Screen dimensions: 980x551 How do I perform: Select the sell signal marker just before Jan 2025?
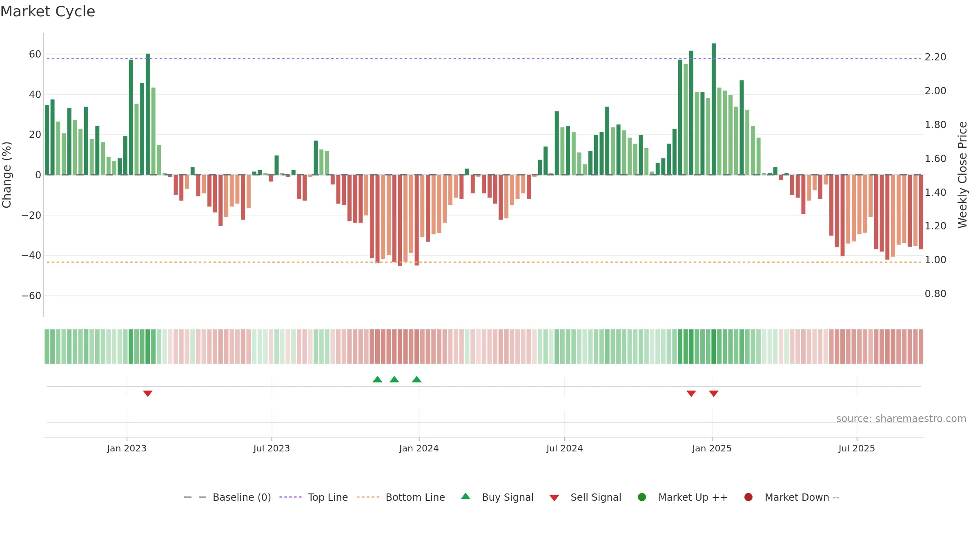[x=691, y=393]
